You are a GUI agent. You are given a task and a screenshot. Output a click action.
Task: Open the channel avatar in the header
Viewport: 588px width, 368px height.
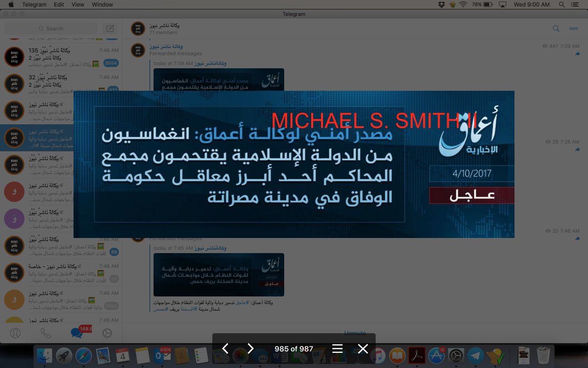click(138, 28)
